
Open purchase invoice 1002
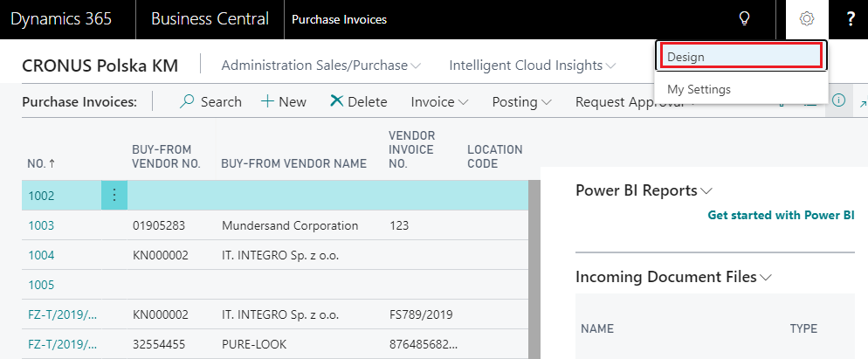tap(41, 196)
